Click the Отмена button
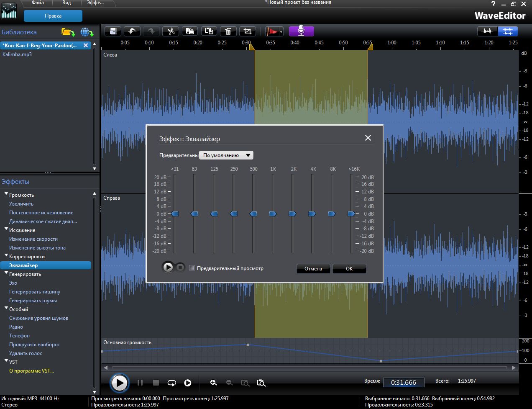Viewport: 532px width, 409px height. 313,269
